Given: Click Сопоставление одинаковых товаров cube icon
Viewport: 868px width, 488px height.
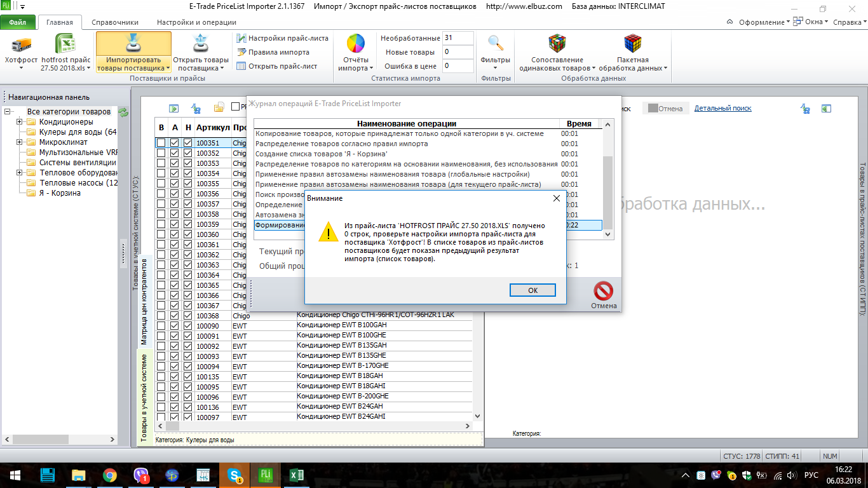Looking at the screenshot, I should 557,44.
